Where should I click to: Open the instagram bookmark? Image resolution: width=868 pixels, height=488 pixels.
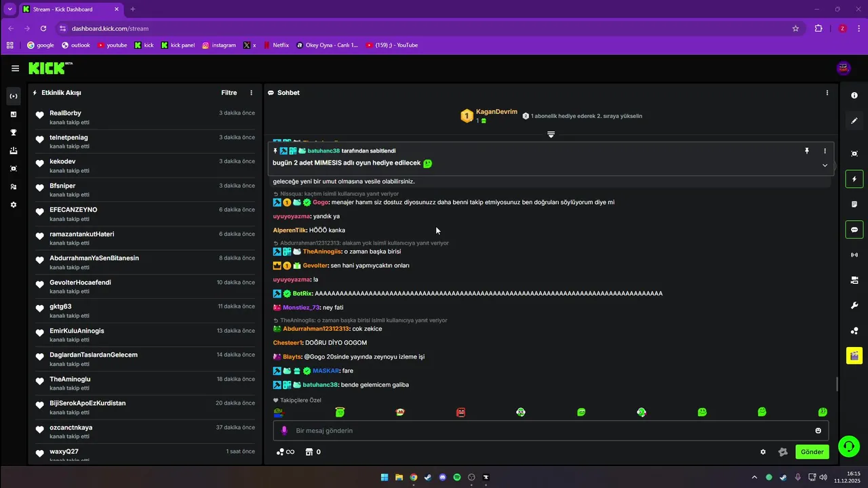[218, 45]
